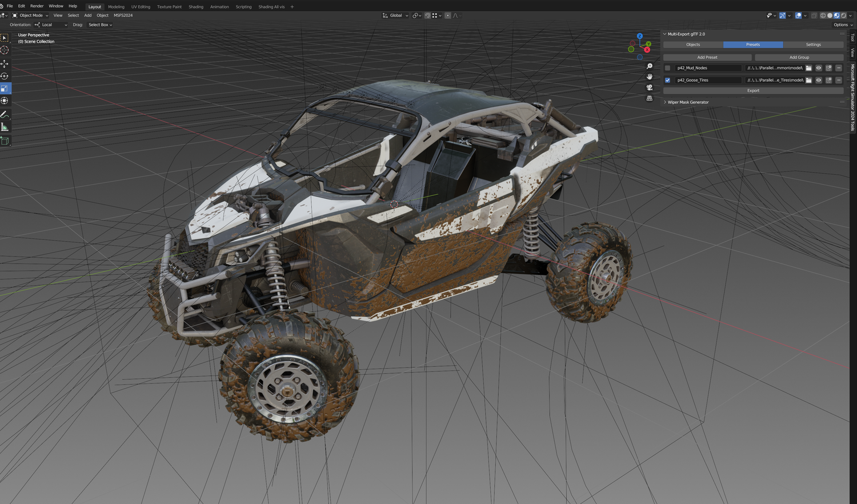Collapse the Multi-Export glTF 2.0 panel
Viewport: 857px width, 504px height.
pyautogui.click(x=664, y=34)
